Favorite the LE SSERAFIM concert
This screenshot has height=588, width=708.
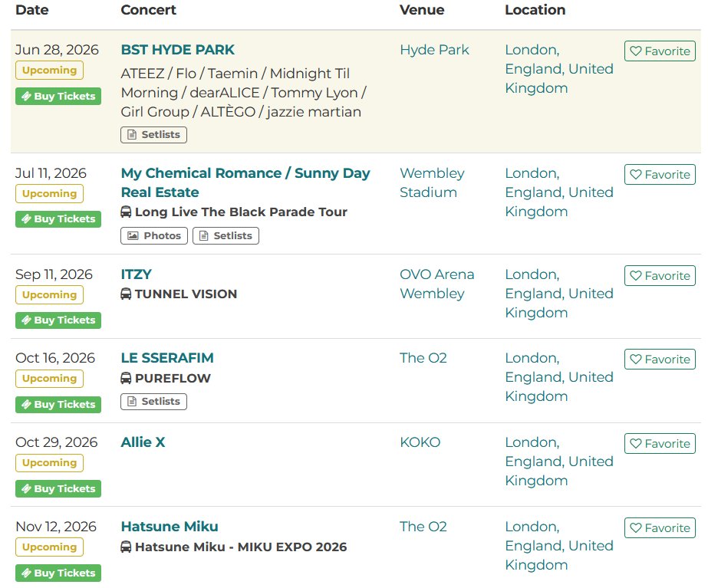660,359
